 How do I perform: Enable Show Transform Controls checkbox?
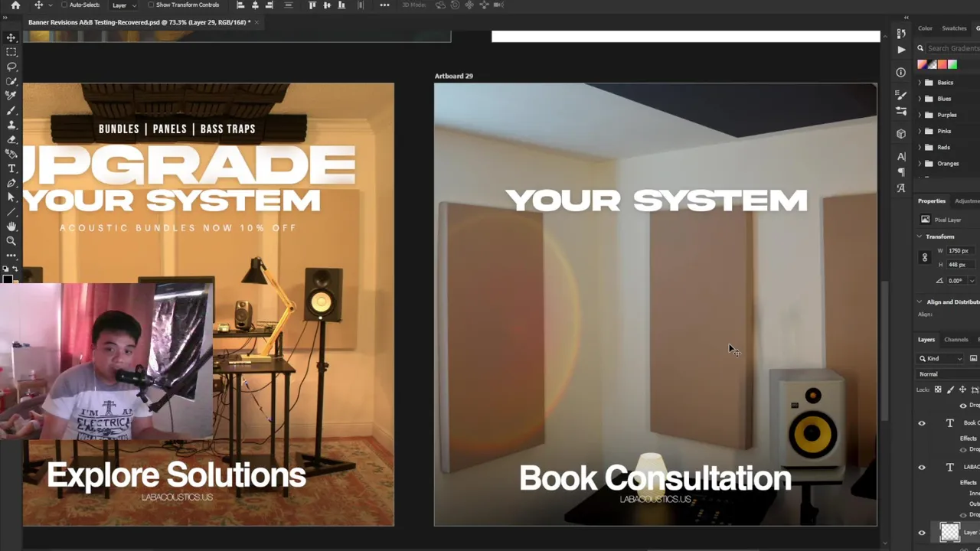(x=151, y=5)
